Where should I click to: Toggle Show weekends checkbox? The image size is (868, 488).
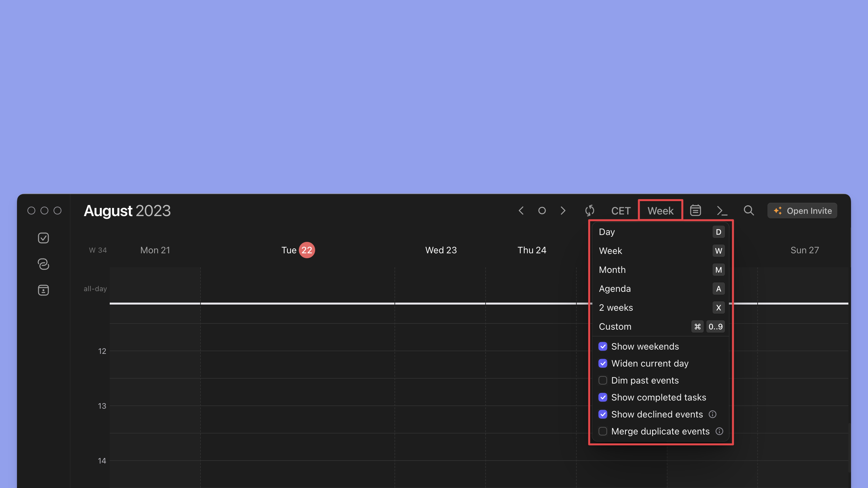tap(603, 347)
